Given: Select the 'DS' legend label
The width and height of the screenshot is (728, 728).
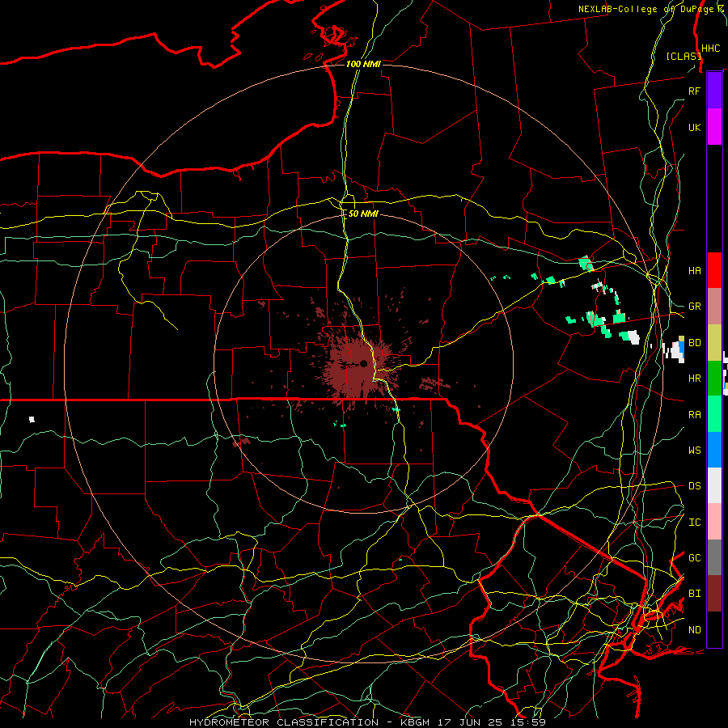Looking at the screenshot, I should [694, 485].
